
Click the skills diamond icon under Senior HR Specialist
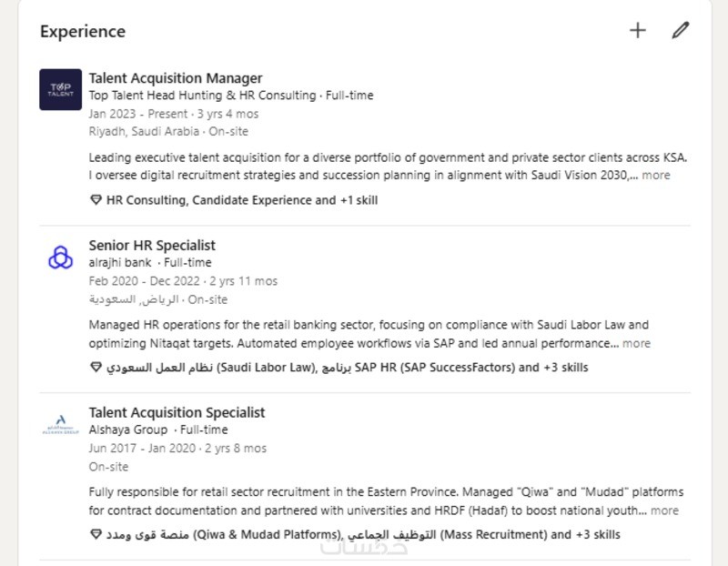(x=96, y=368)
